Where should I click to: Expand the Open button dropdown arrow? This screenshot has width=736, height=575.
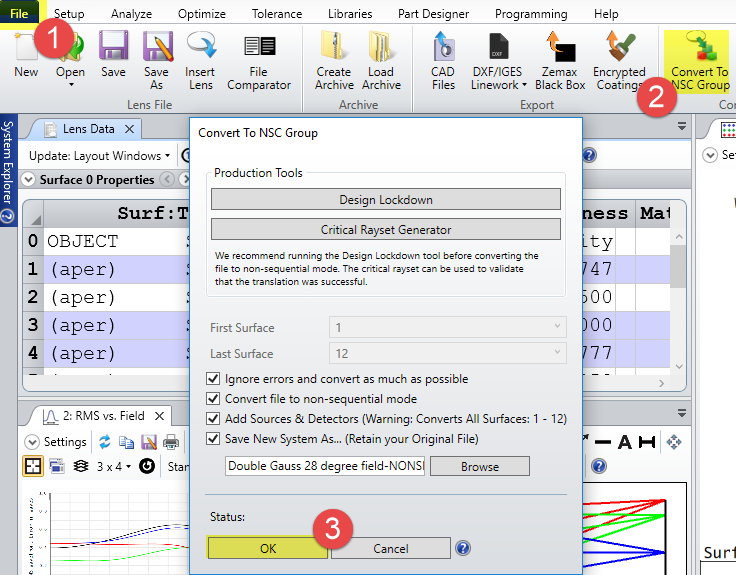[x=71, y=85]
